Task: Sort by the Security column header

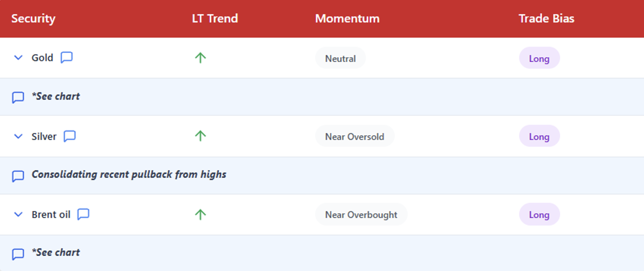Action: (x=33, y=18)
